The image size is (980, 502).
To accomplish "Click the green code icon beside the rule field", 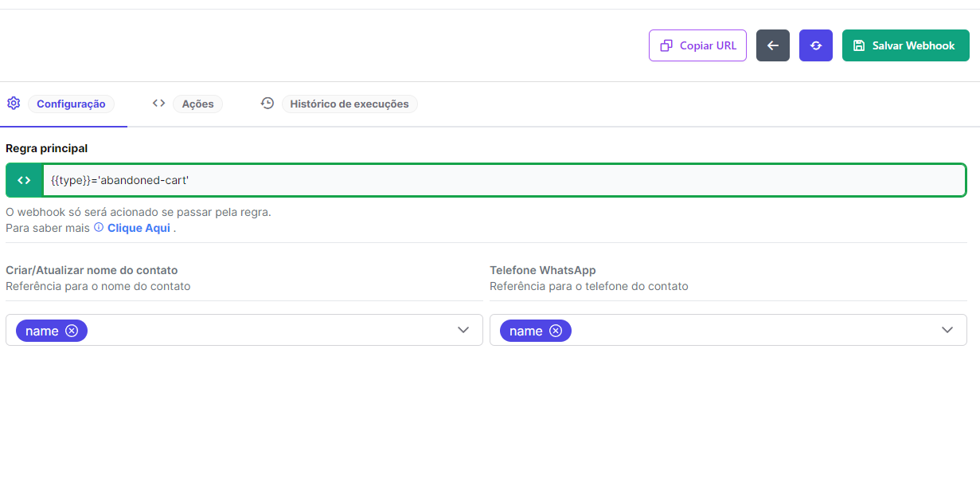I will pos(24,179).
